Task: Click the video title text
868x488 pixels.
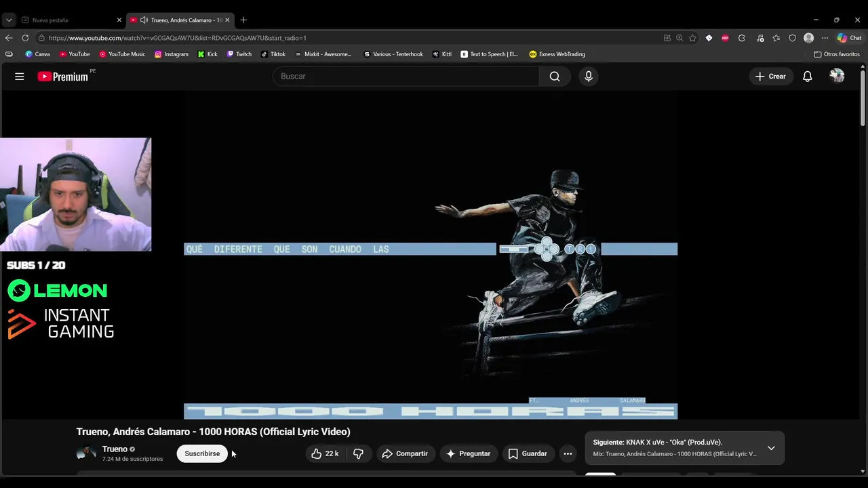Action: point(213,432)
